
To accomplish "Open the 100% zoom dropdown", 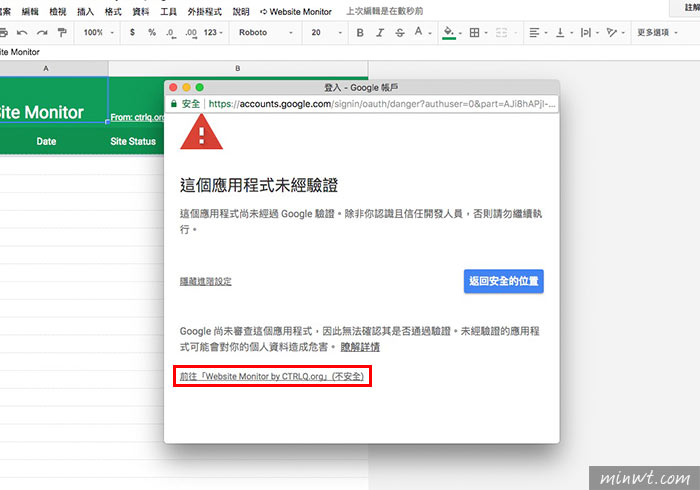I will tap(99, 33).
